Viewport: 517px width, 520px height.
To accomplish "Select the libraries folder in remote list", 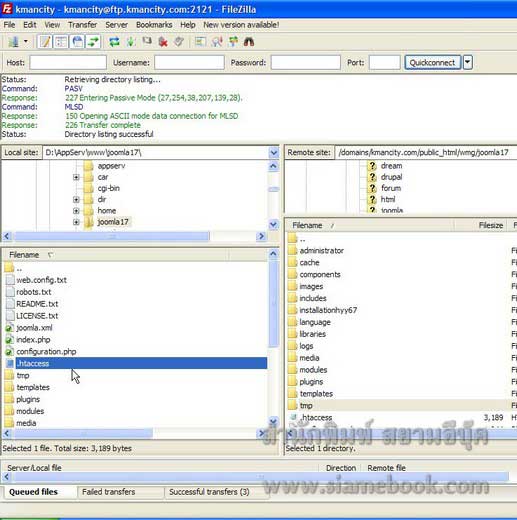I will coord(313,334).
